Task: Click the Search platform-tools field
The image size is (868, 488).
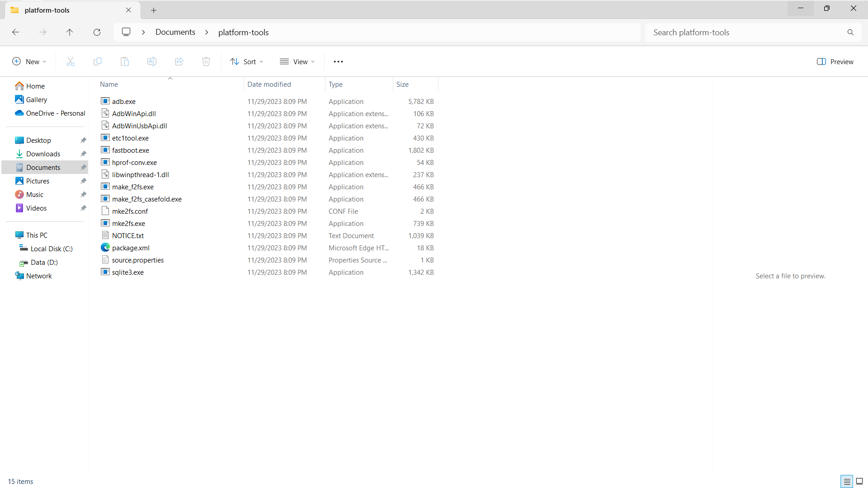Action: (x=746, y=32)
